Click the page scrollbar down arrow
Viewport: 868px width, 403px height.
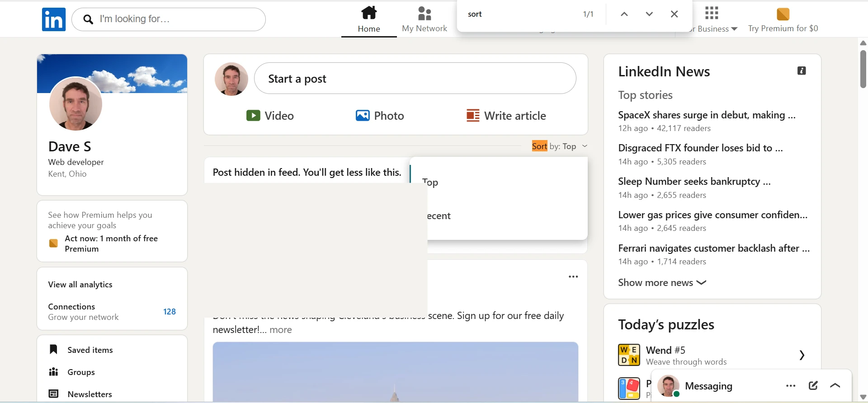pos(863,397)
